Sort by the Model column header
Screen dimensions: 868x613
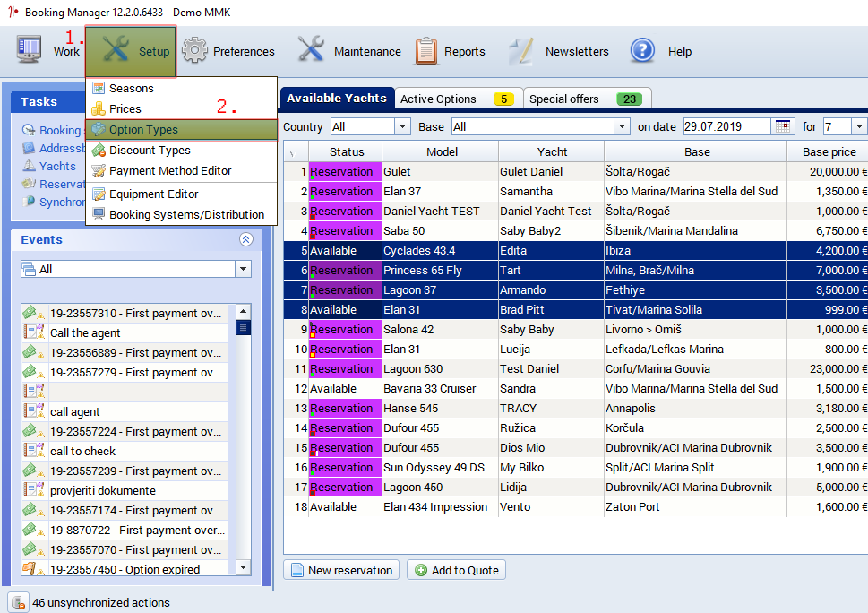442,151
